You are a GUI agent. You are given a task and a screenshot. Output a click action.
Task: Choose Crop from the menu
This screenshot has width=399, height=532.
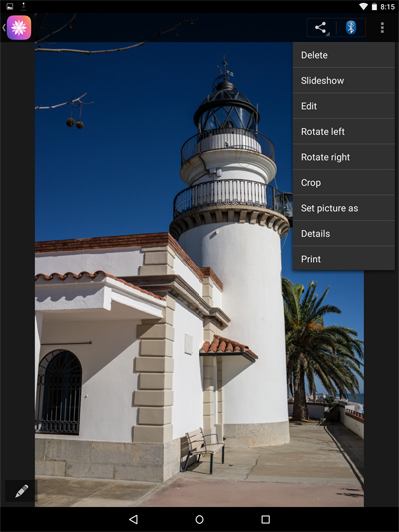click(344, 183)
